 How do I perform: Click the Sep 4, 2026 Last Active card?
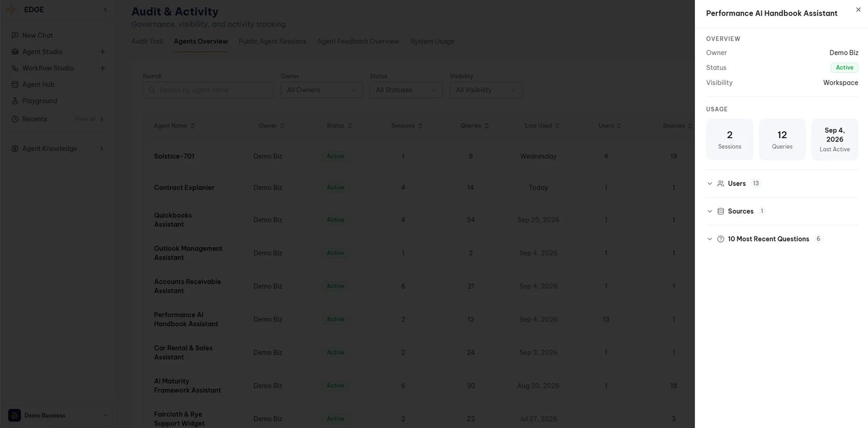pos(834,139)
